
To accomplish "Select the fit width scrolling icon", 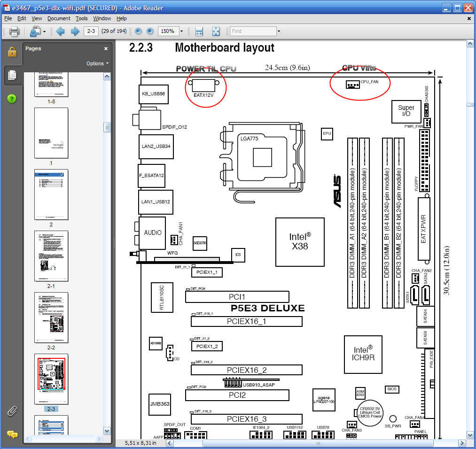I will (199, 31).
